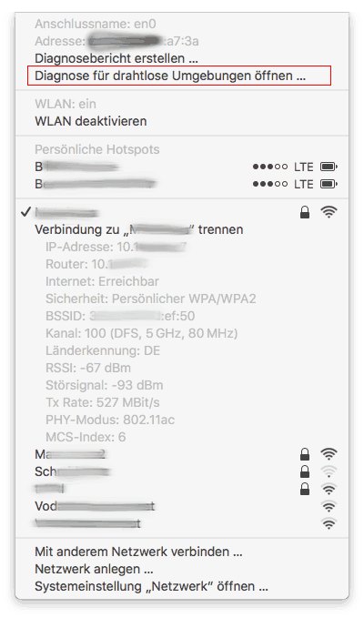Open 'Diagnose für drahtlose Umgebungen öffnen'
Screen dimensions: 364x618
(x=170, y=76)
